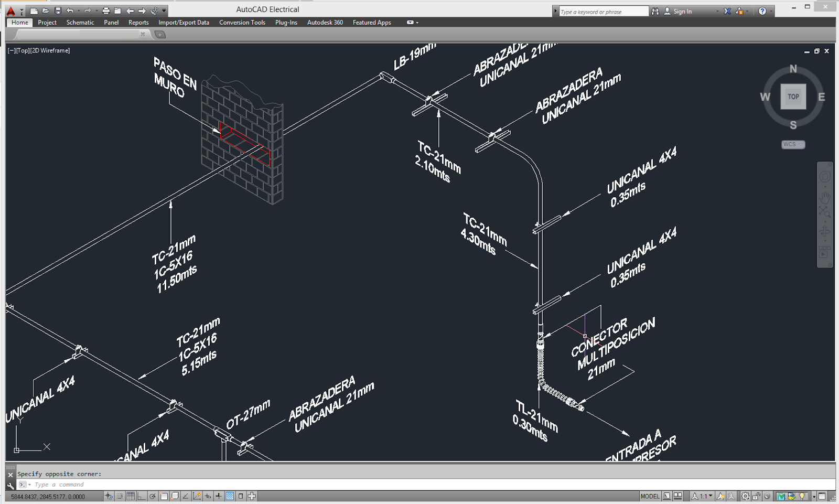Toggle Object Snap in the status bar
The width and height of the screenshot is (839, 504).
pos(163,496)
